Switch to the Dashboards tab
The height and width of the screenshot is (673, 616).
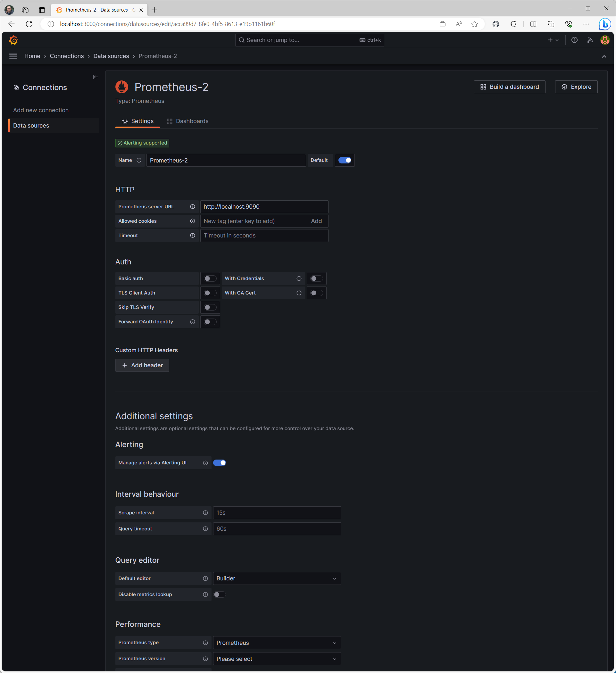[x=187, y=121]
